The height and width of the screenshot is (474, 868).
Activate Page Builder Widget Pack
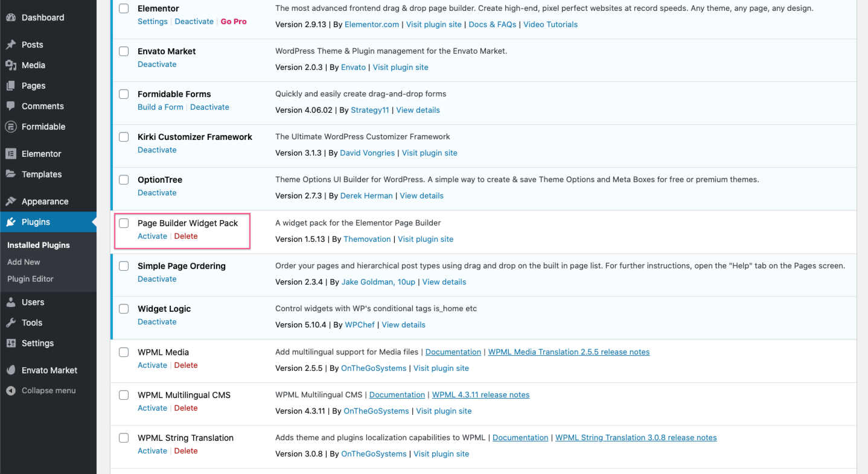(x=152, y=236)
